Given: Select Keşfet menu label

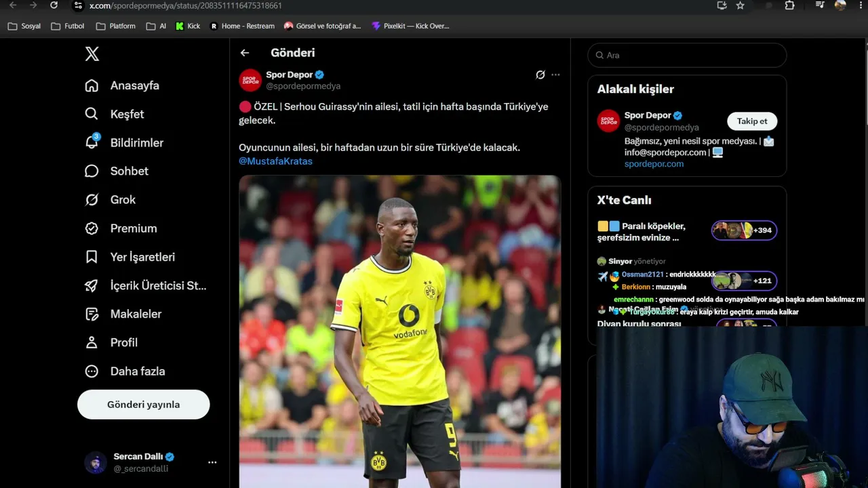Looking at the screenshot, I should coord(127,114).
